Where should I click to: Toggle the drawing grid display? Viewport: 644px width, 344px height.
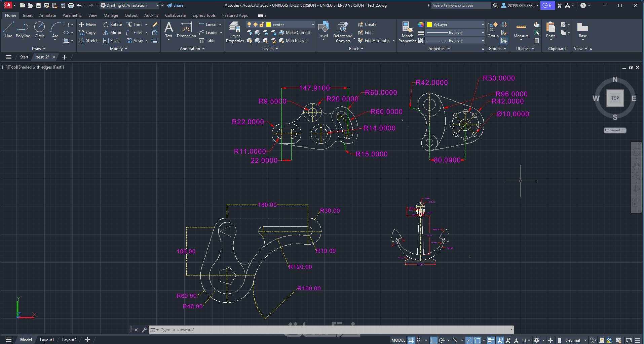[411, 340]
